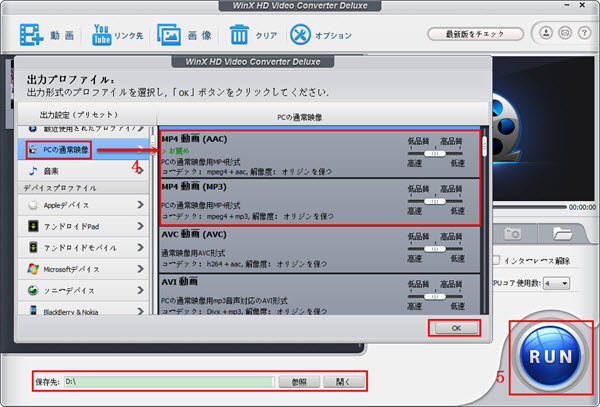Expand the Microsoftデバイス chevron

click(140, 269)
